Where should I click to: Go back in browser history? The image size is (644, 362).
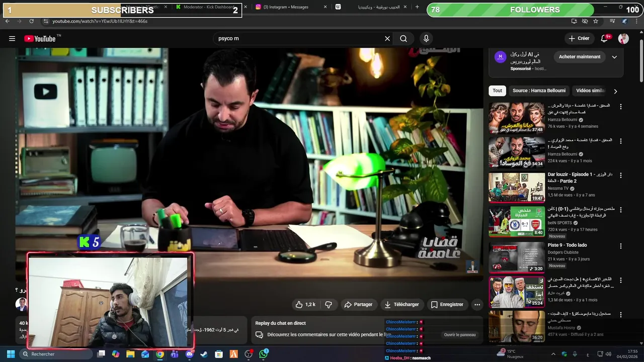click(7, 21)
